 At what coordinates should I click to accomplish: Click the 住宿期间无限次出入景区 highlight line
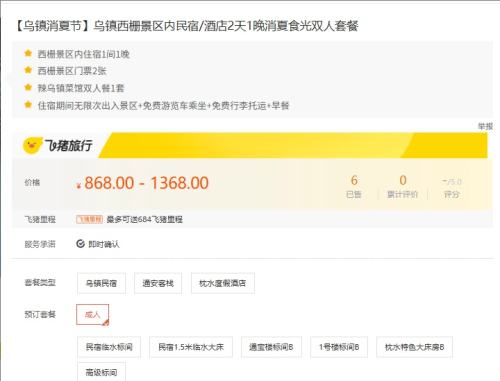click(x=163, y=106)
